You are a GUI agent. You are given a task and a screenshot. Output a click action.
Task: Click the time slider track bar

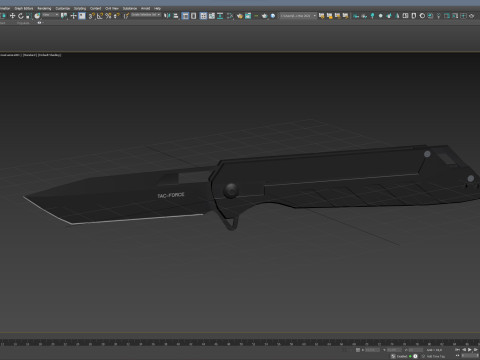click(x=240, y=343)
